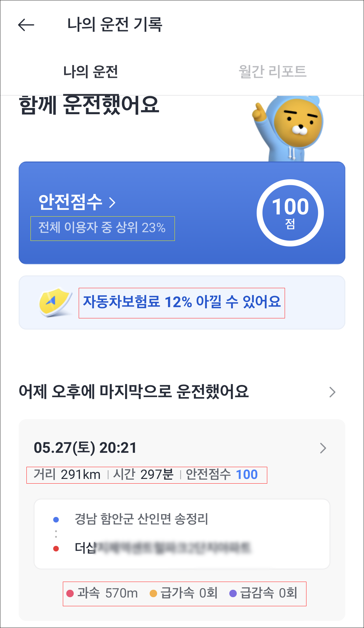Screen dimensions: 364x628
Task: Open the 05.27(토) 20:21 trip chevron
Action: [323, 448]
